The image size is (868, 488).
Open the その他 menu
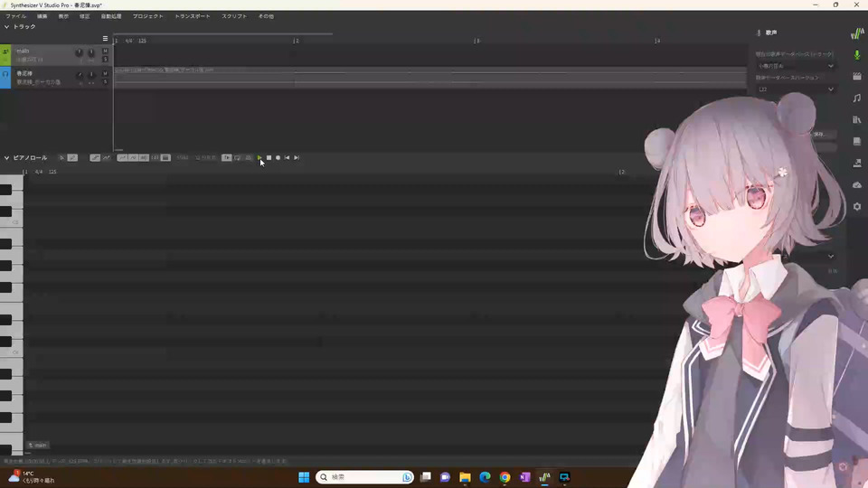(x=266, y=16)
